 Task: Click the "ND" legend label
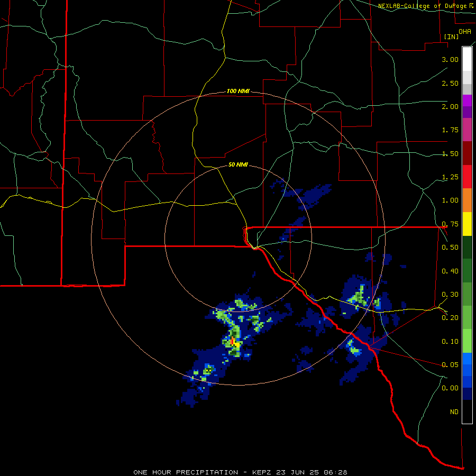pyautogui.click(x=454, y=411)
